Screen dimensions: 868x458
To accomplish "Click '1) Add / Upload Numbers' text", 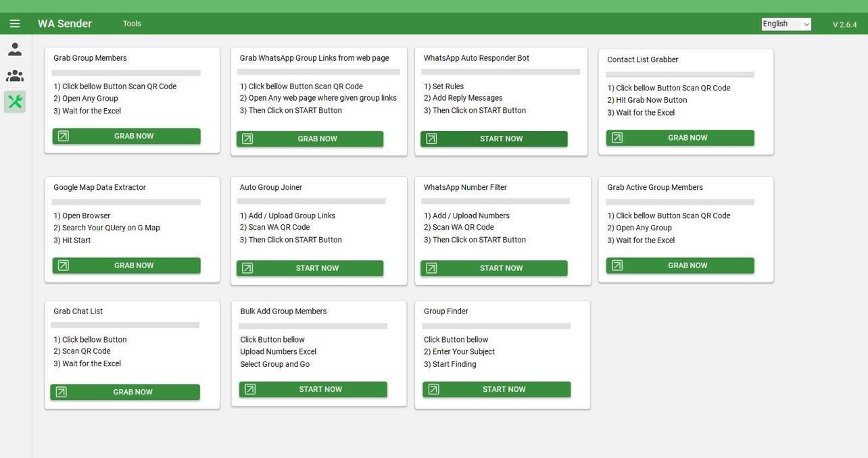I will [466, 215].
